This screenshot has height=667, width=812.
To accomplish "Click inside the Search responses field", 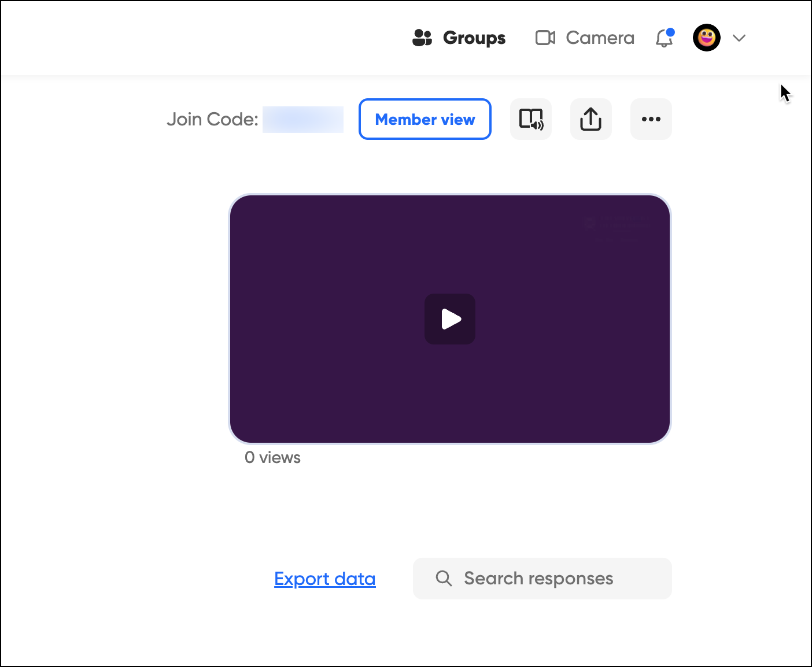I will pos(538,578).
